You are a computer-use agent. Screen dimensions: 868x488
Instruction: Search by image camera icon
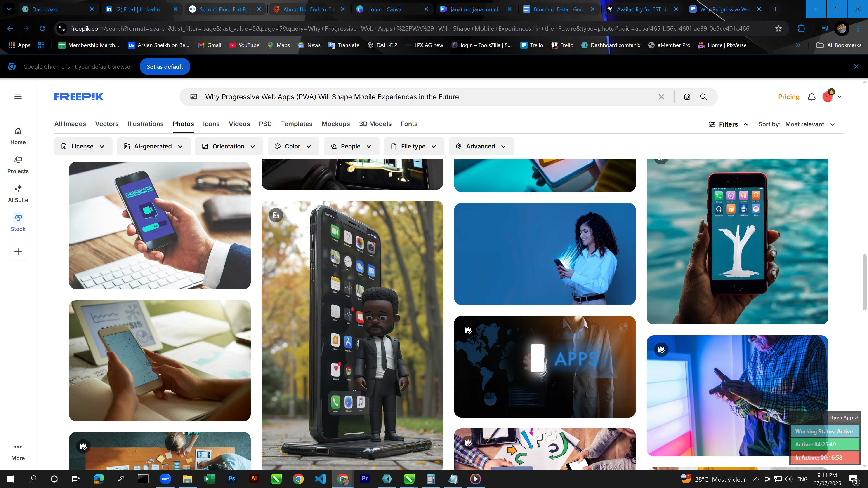point(687,97)
